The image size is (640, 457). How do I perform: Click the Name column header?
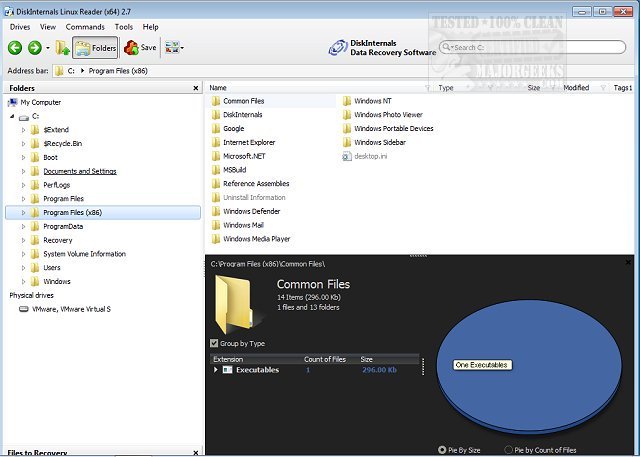(218, 88)
